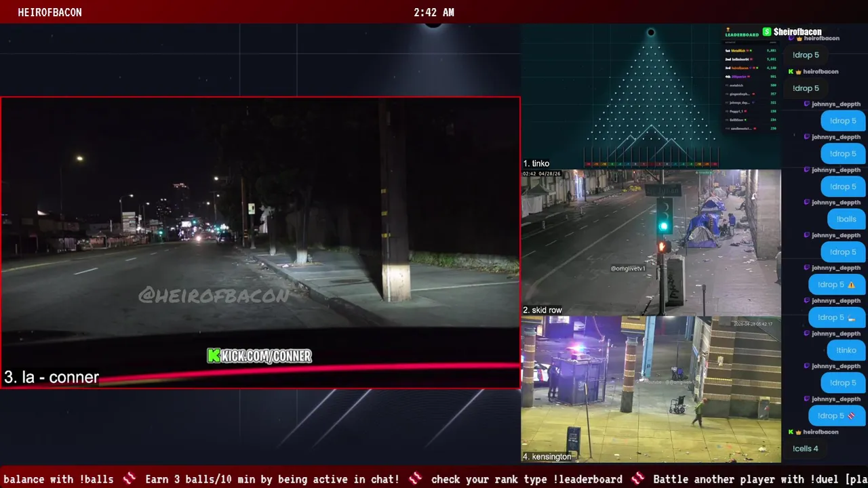Click the '!cells 4' chat message
Screen dimensions: 868x488
pos(806,449)
